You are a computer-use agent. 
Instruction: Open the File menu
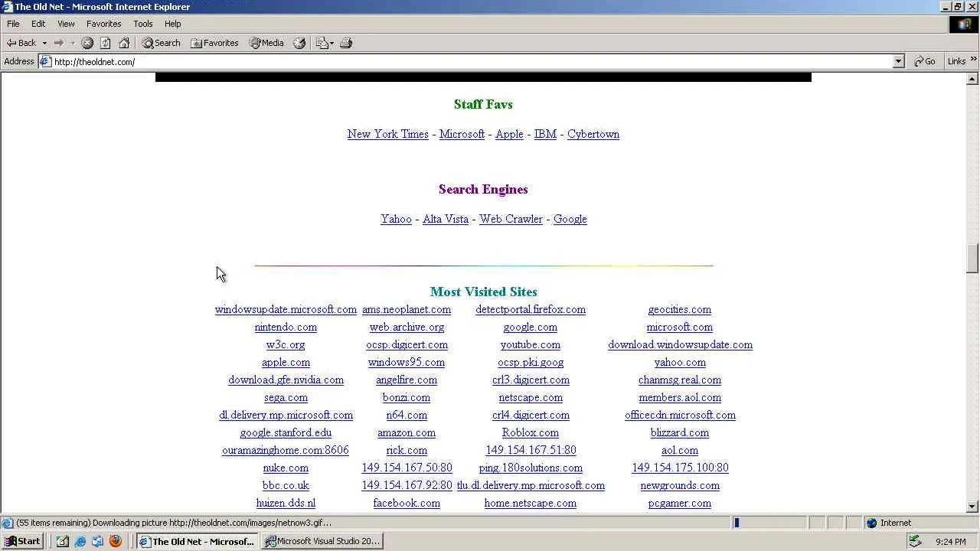point(13,24)
